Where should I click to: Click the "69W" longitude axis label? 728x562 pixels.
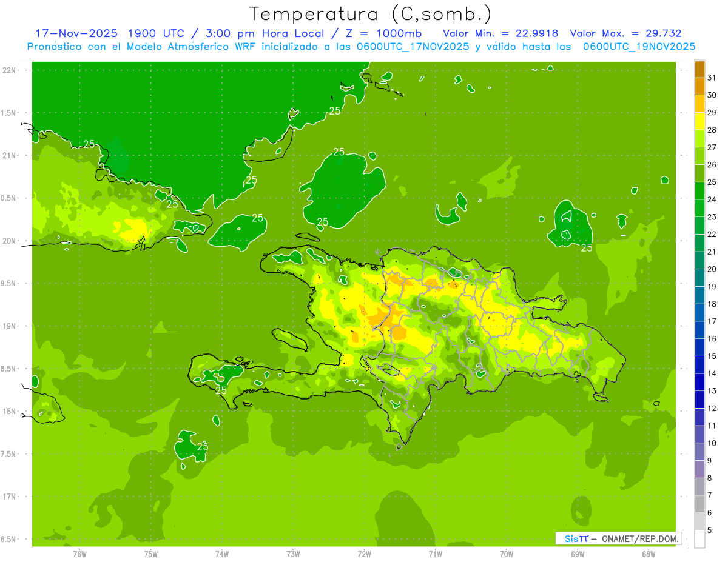[x=577, y=554]
